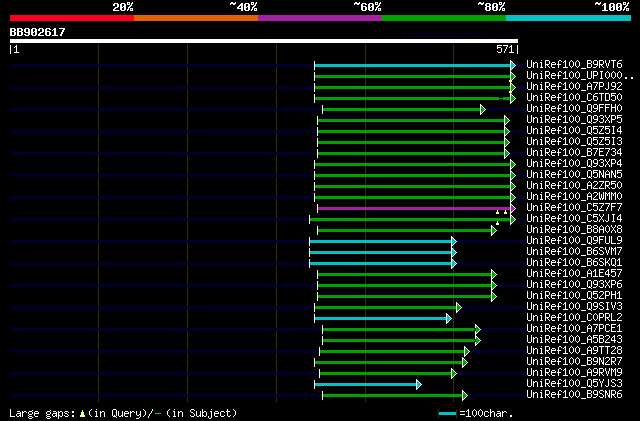Click the cyan 100char scale bar legend
Image resolution: width=640 pixels, height=421 pixels.
click(447, 414)
